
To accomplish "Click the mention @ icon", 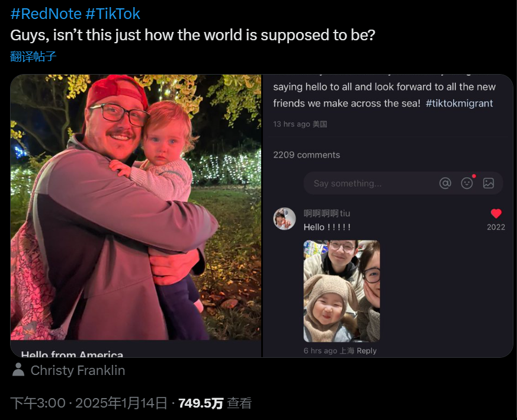I will 445,183.
